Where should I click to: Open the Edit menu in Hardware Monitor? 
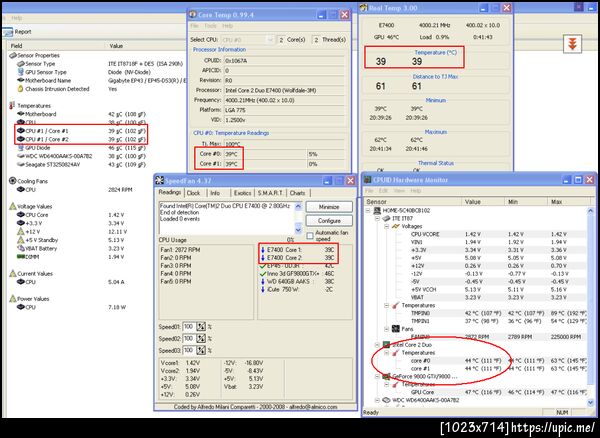(x=383, y=191)
